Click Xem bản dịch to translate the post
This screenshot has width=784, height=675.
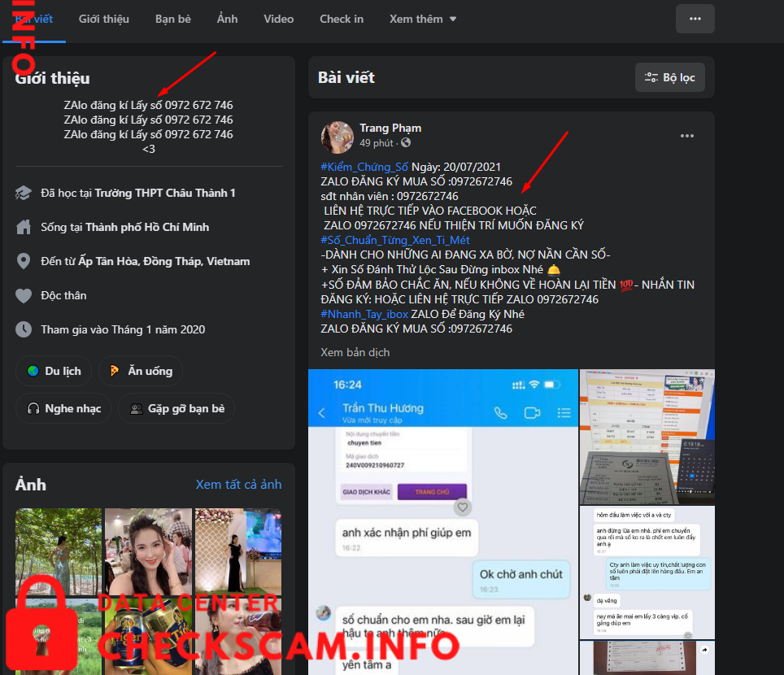[x=355, y=352]
